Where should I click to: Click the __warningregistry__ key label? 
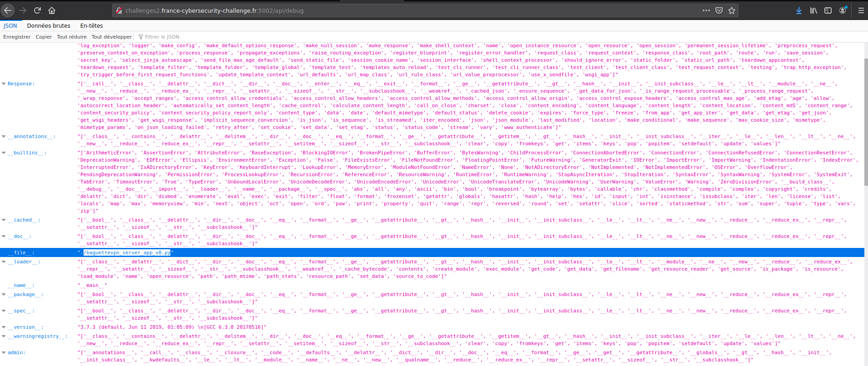coord(37,336)
